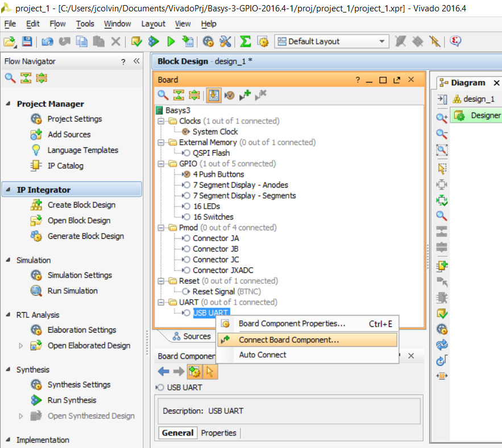Toggle the select-object arrow button in Board Component panel

pos(210,371)
